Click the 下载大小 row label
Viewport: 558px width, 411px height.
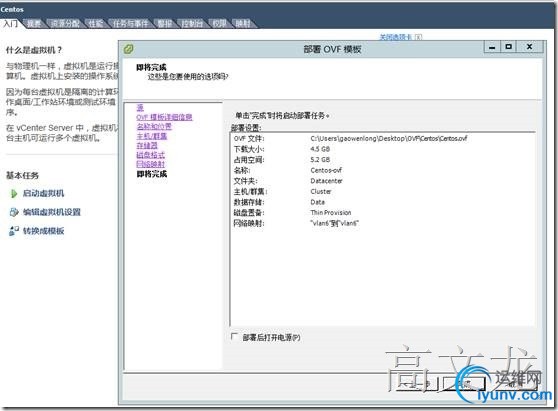[x=249, y=149]
